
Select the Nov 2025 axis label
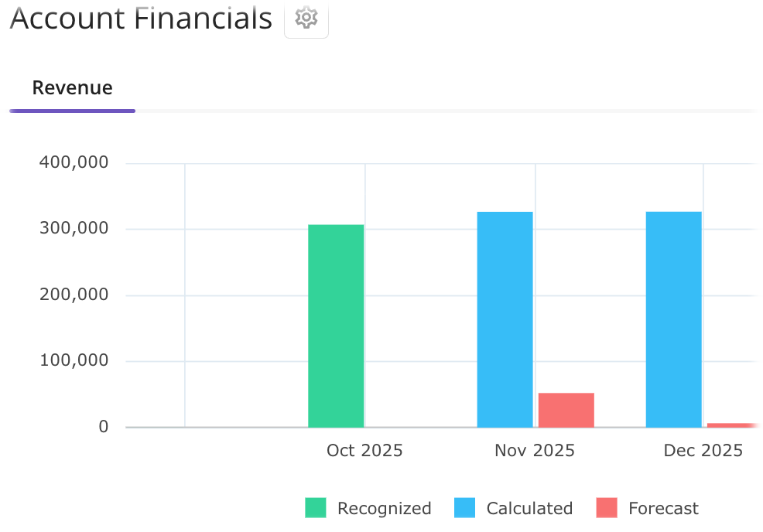(534, 450)
